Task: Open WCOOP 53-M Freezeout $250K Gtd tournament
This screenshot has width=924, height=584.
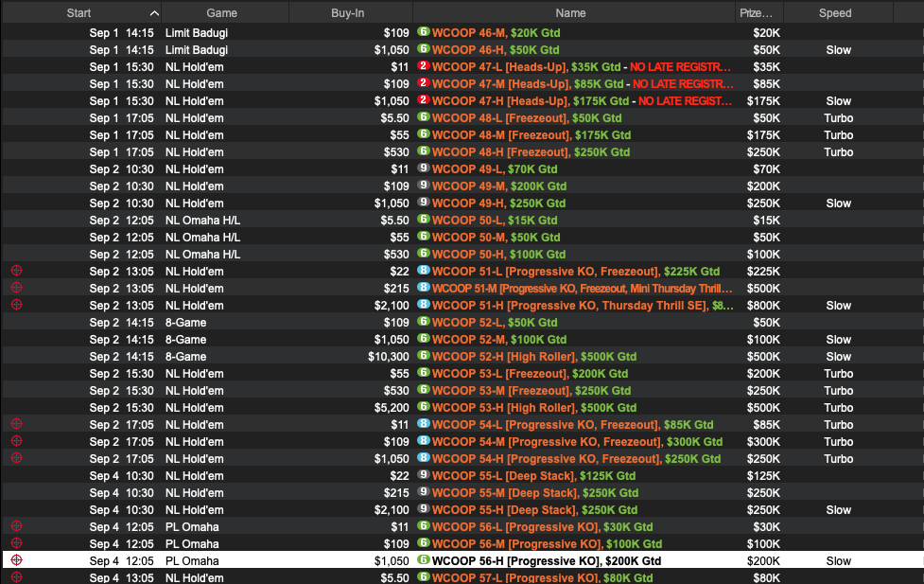Action: click(532, 391)
